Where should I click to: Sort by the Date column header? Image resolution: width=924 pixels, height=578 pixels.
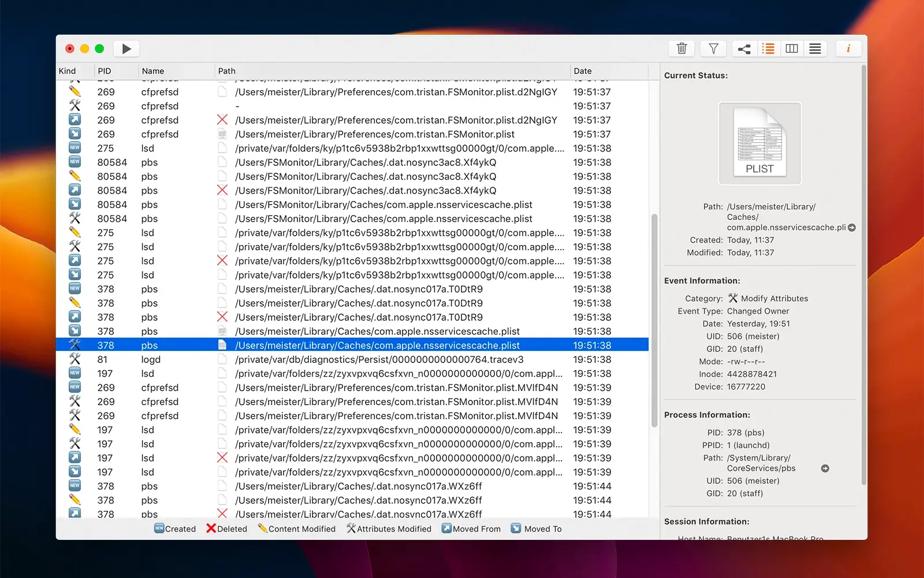click(x=583, y=71)
